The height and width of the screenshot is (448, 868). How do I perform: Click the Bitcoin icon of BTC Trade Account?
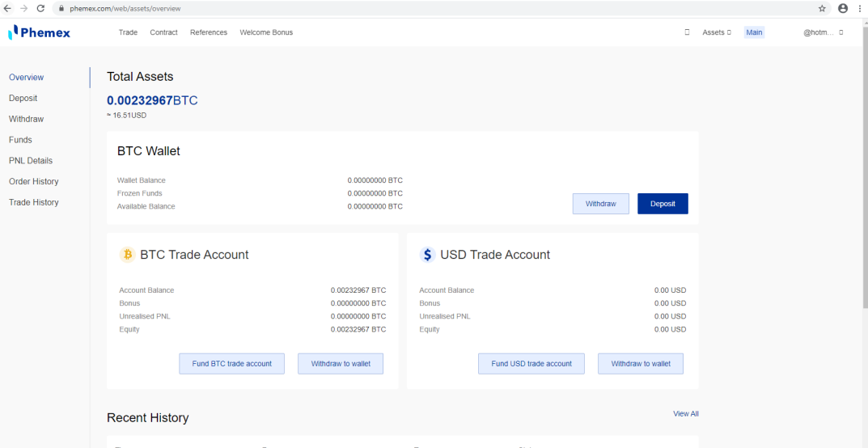pos(127,255)
